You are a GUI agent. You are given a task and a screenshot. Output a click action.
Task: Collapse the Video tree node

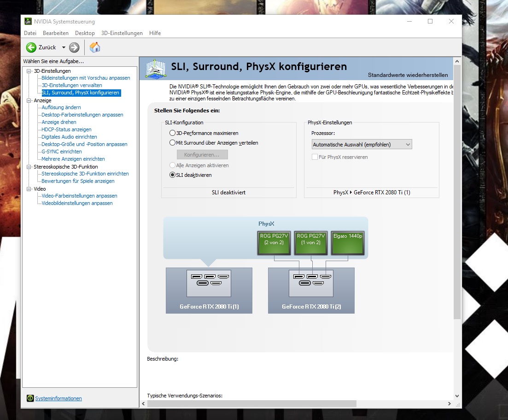(x=29, y=189)
